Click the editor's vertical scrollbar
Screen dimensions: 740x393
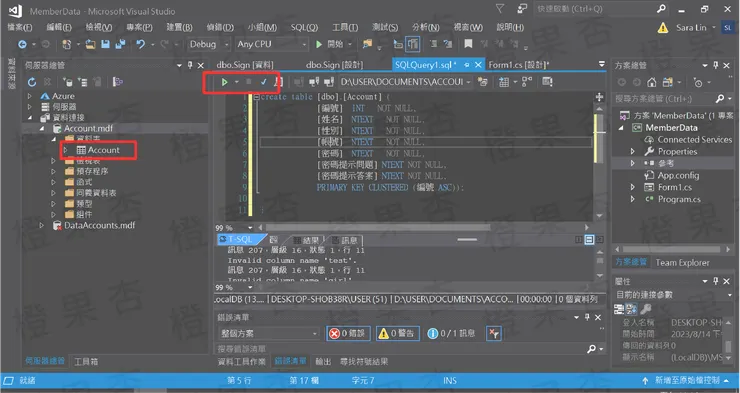point(599,161)
